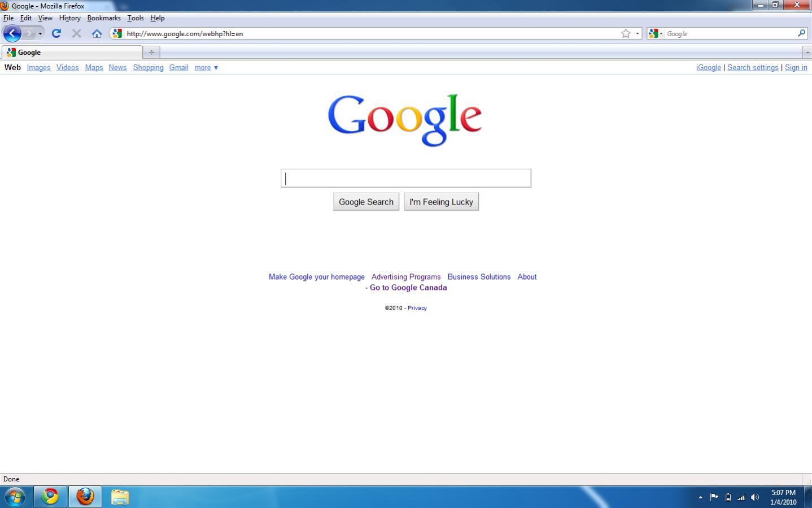Select the Google tab
This screenshot has width=812, height=508.
72,53
